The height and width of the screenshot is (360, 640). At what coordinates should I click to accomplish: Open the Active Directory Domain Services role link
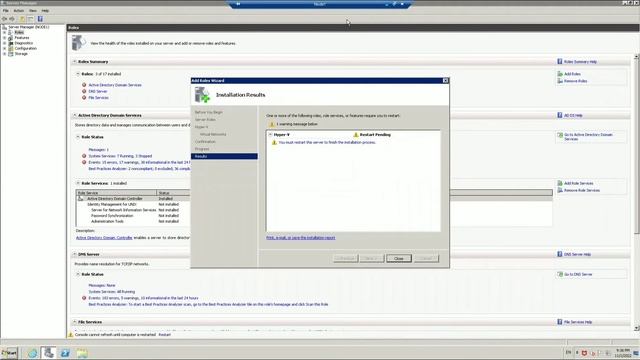coord(115,85)
